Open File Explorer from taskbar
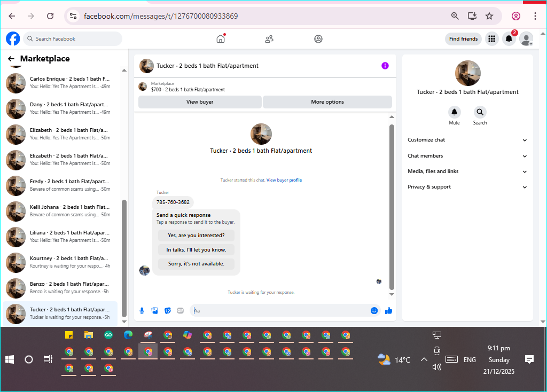The width and height of the screenshot is (547, 392). [x=89, y=335]
